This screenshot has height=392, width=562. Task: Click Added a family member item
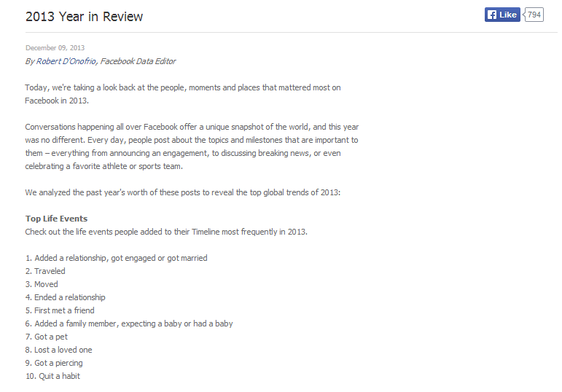(x=129, y=324)
